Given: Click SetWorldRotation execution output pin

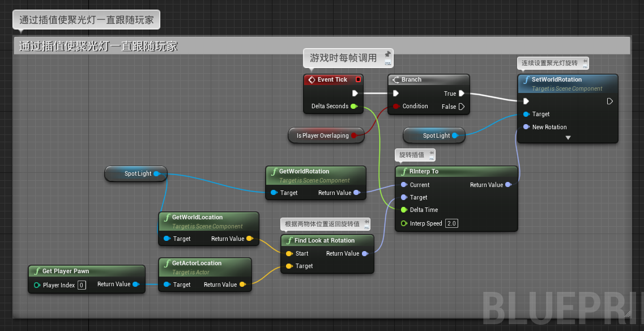Looking at the screenshot, I should pos(610,101).
